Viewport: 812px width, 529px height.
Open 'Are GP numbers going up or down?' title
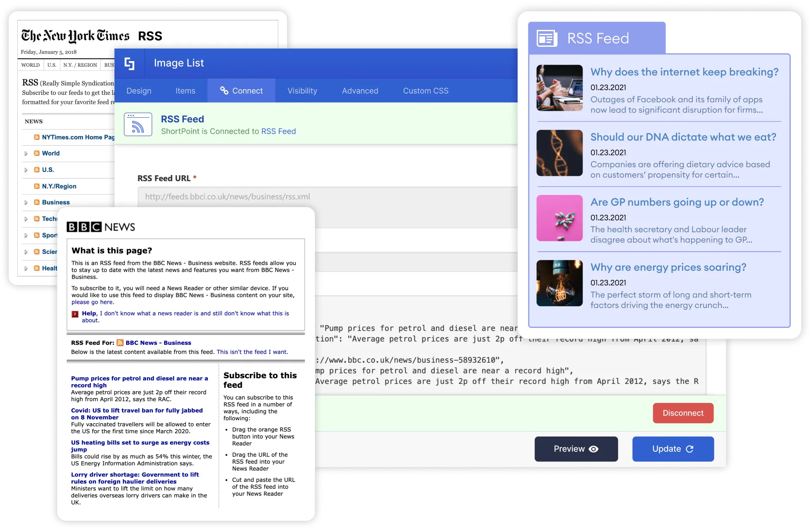677,202
